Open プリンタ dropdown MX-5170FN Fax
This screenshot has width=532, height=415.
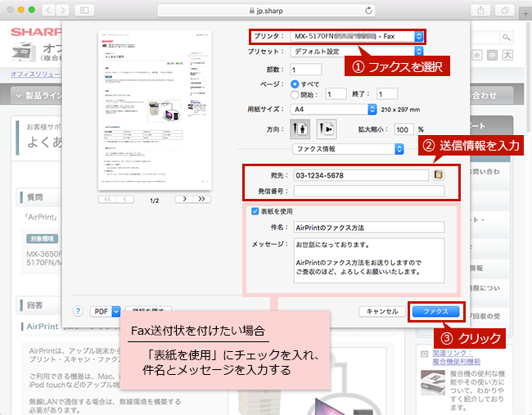tap(357, 36)
